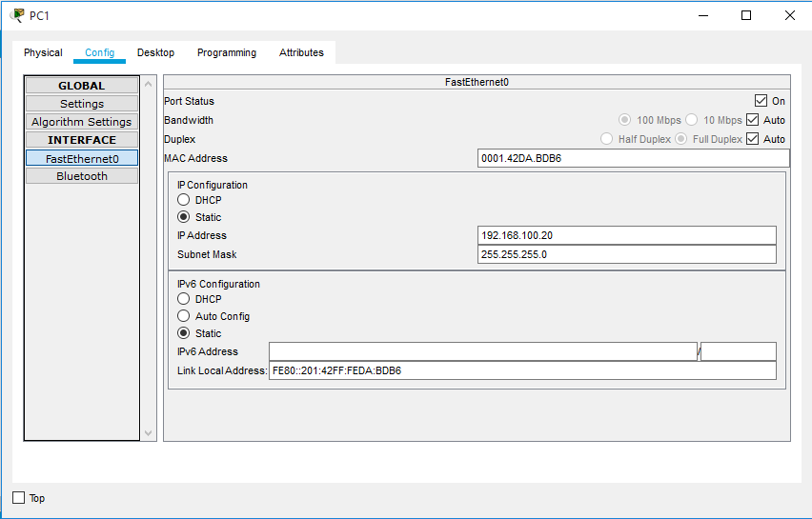812x519 pixels.
Task: Toggle the Port Status On checkbox
Action: [761, 101]
